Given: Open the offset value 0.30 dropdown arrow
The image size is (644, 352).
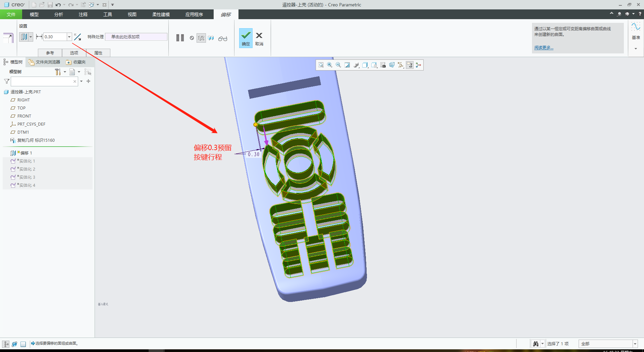Looking at the screenshot, I should [69, 37].
